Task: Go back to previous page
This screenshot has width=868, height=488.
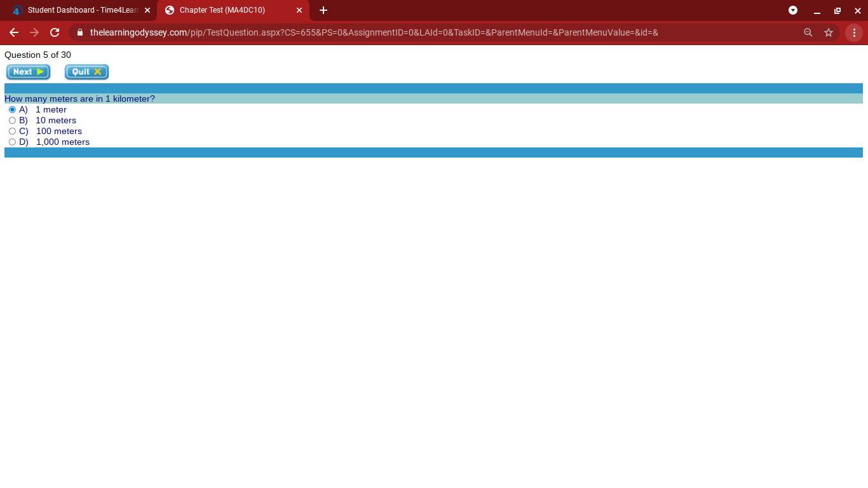Action: tap(14, 32)
